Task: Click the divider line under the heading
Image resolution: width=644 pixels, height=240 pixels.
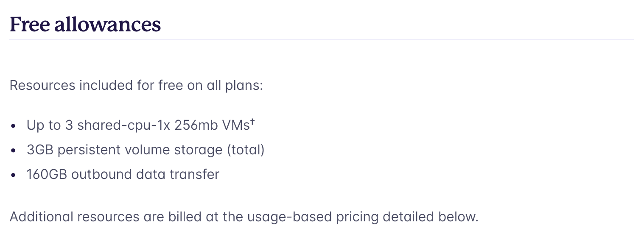Action: coord(322,40)
